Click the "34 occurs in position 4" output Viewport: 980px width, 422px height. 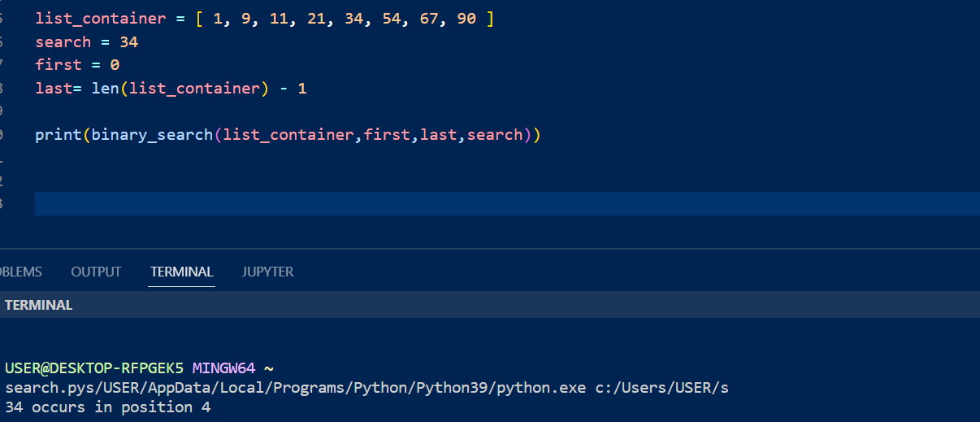click(108, 407)
